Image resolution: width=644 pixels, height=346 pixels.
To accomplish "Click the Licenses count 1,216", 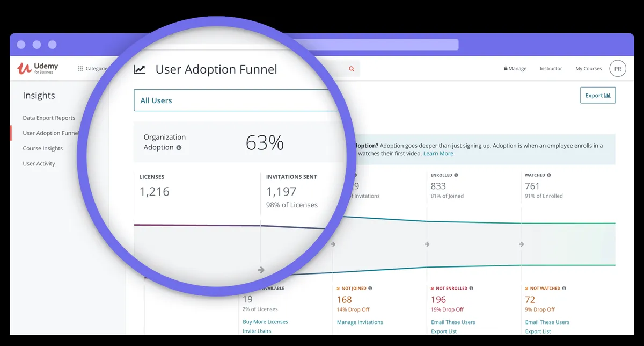I will pos(154,191).
